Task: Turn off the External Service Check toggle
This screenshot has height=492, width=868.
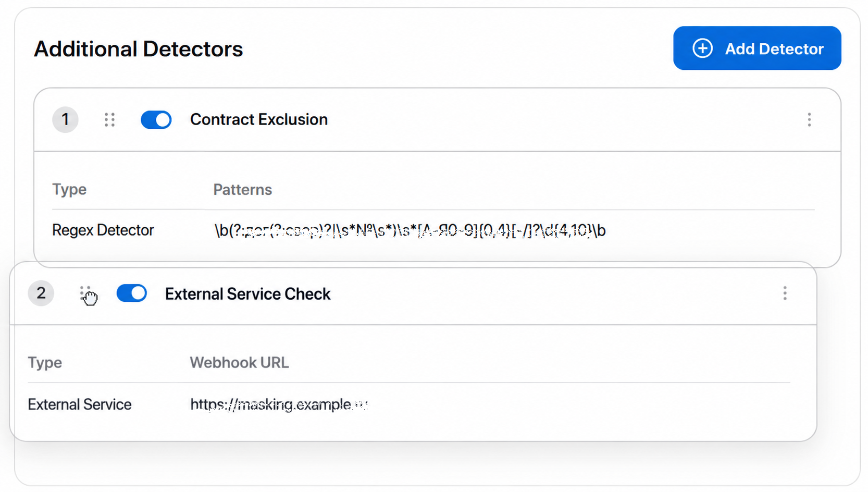Action: coord(132,293)
